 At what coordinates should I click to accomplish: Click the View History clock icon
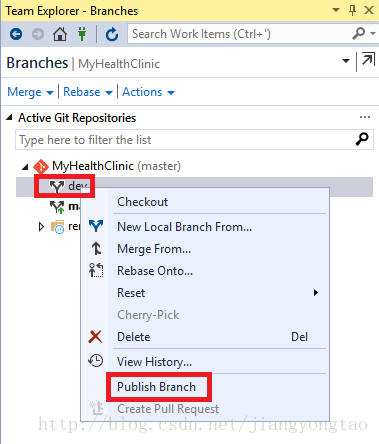click(96, 361)
